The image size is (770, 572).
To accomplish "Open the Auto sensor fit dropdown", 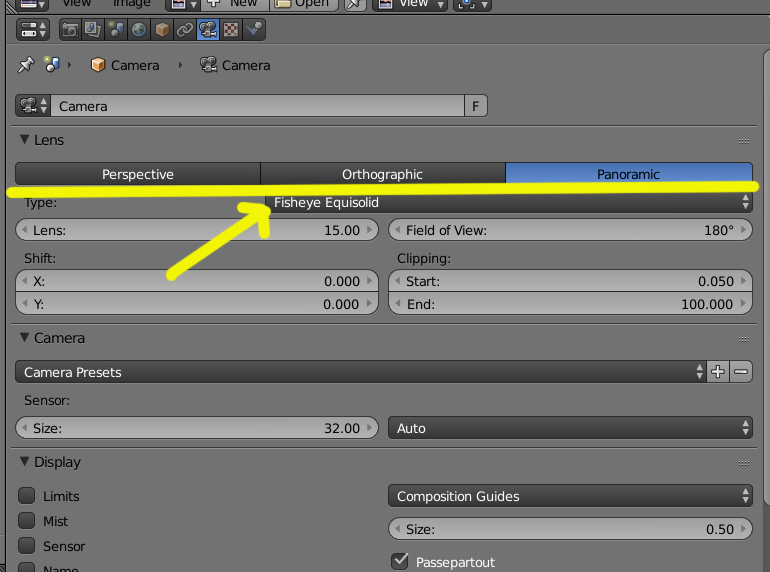I will (570, 428).
